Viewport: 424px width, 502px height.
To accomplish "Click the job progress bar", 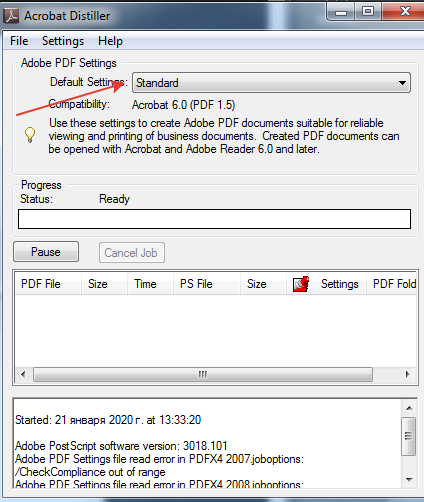I will [214, 219].
